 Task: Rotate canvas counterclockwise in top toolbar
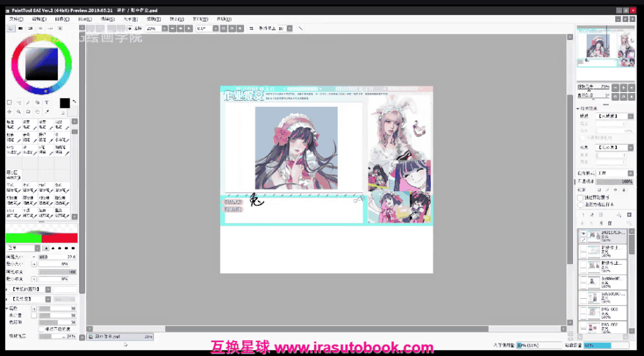224,28
